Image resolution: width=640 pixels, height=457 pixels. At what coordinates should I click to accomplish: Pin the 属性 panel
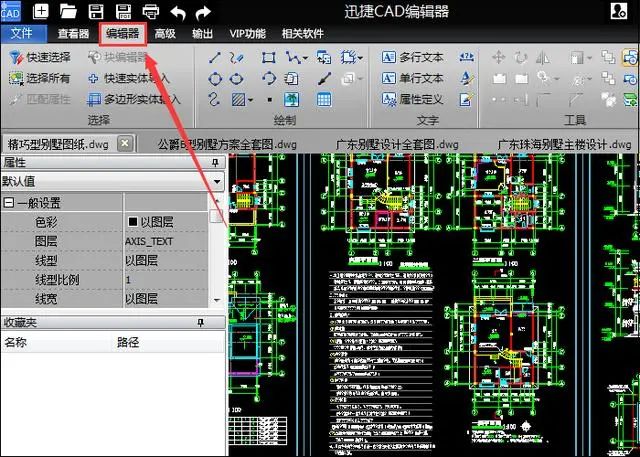216,163
